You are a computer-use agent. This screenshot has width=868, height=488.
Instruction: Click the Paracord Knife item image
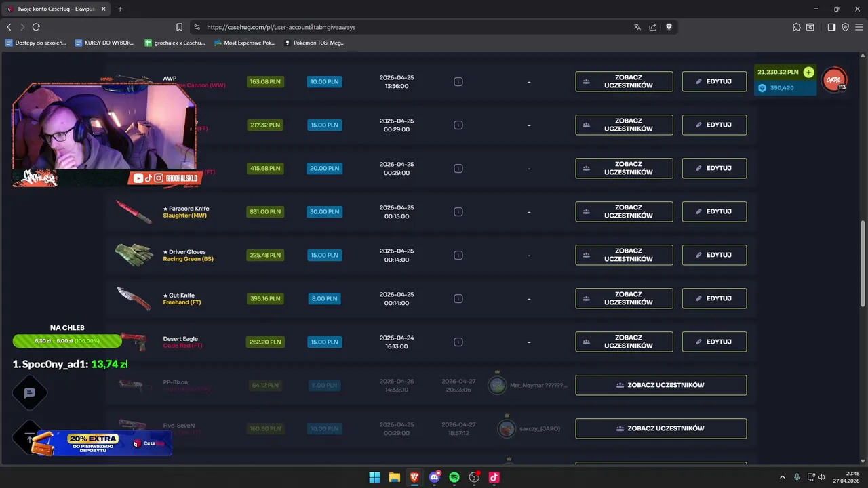pyautogui.click(x=134, y=211)
